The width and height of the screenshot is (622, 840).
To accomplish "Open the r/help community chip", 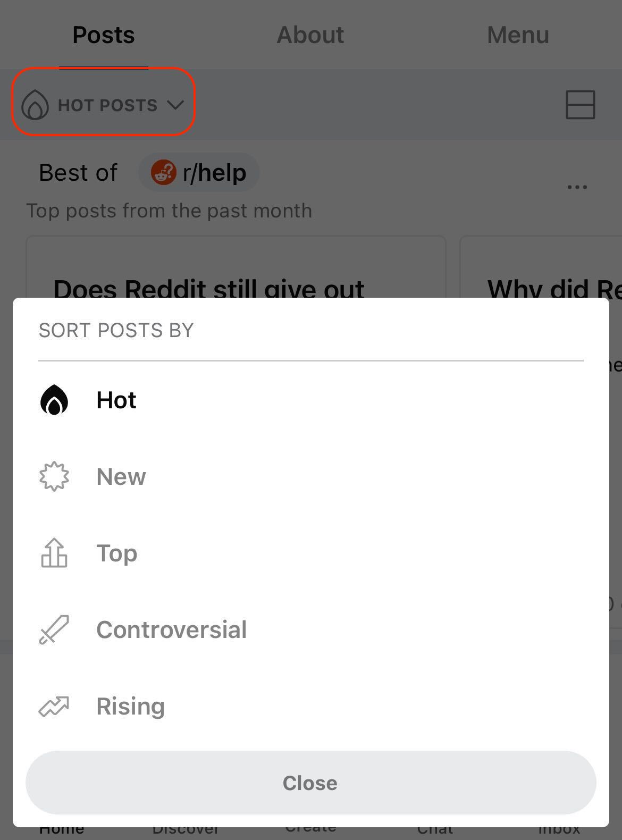I will pyautogui.click(x=199, y=172).
